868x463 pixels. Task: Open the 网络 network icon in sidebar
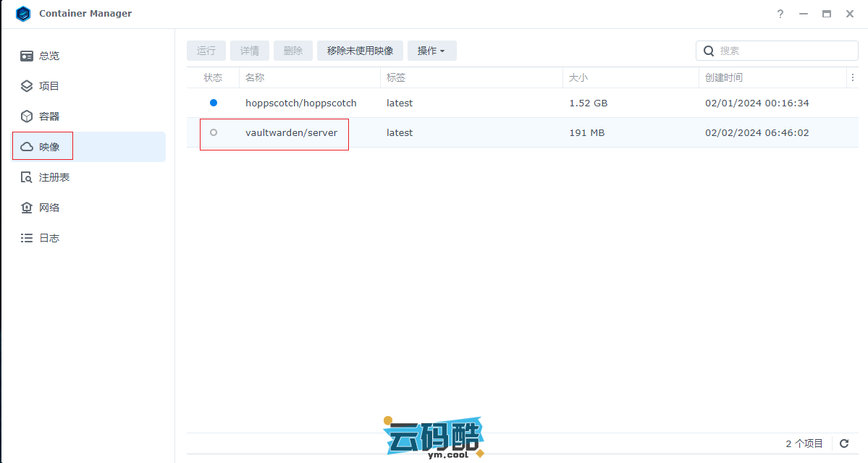coord(27,208)
